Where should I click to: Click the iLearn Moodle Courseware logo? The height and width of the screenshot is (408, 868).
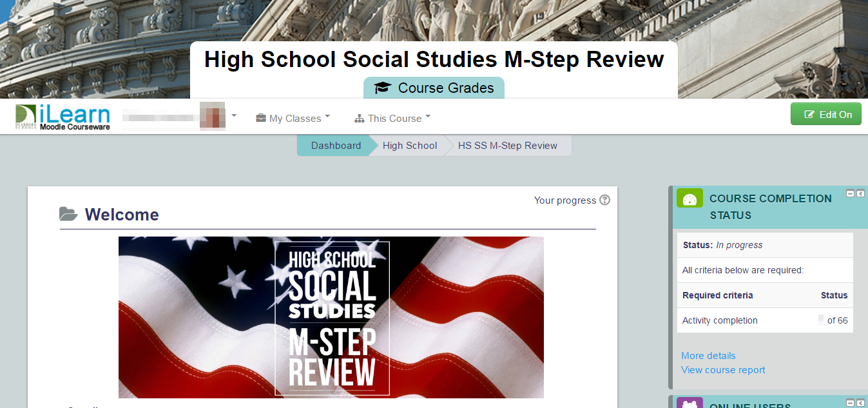(x=63, y=117)
